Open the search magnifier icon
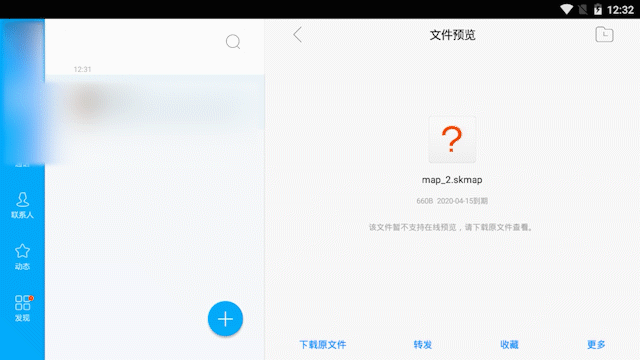 (x=233, y=42)
